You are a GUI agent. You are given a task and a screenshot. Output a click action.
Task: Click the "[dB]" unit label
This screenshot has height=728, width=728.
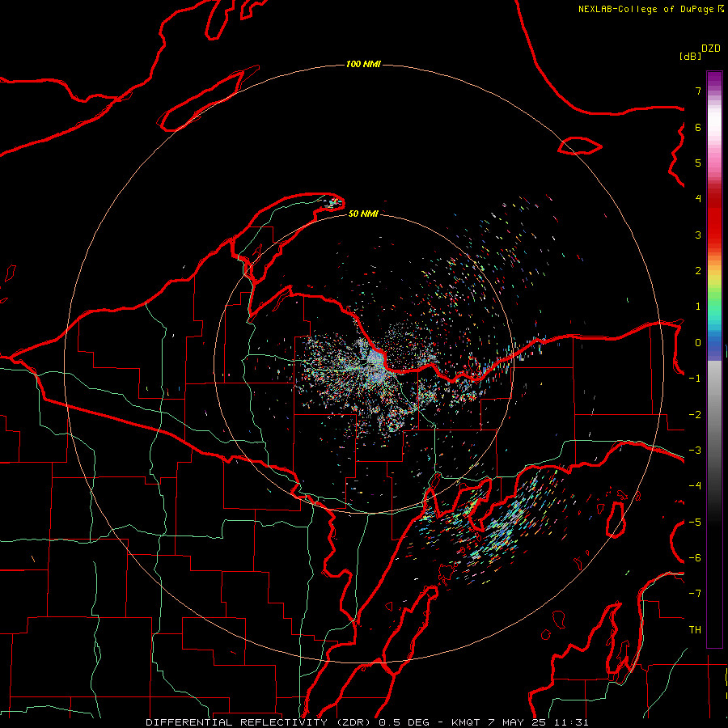690,56
